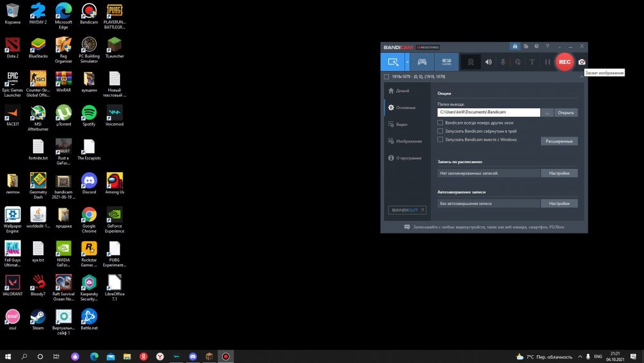The width and height of the screenshot is (644, 363).
Task: Select the Spotify desktop icon
Action: click(x=89, y=115)
